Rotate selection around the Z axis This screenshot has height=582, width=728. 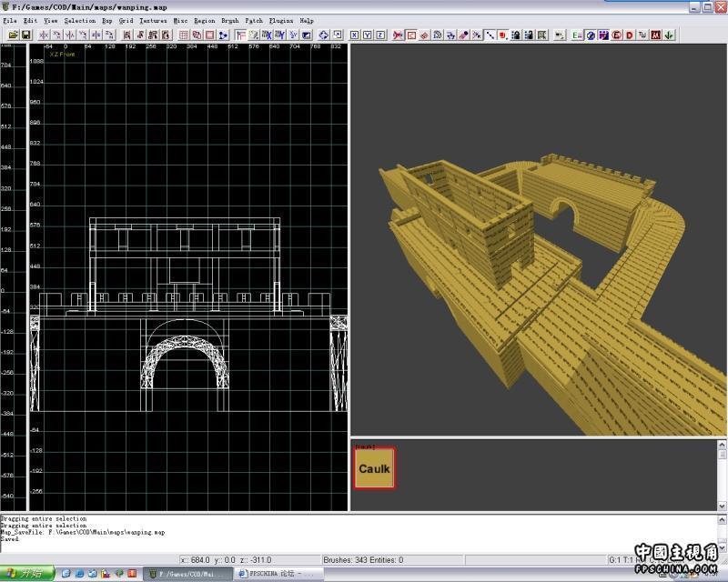click(x=109, y=35)
